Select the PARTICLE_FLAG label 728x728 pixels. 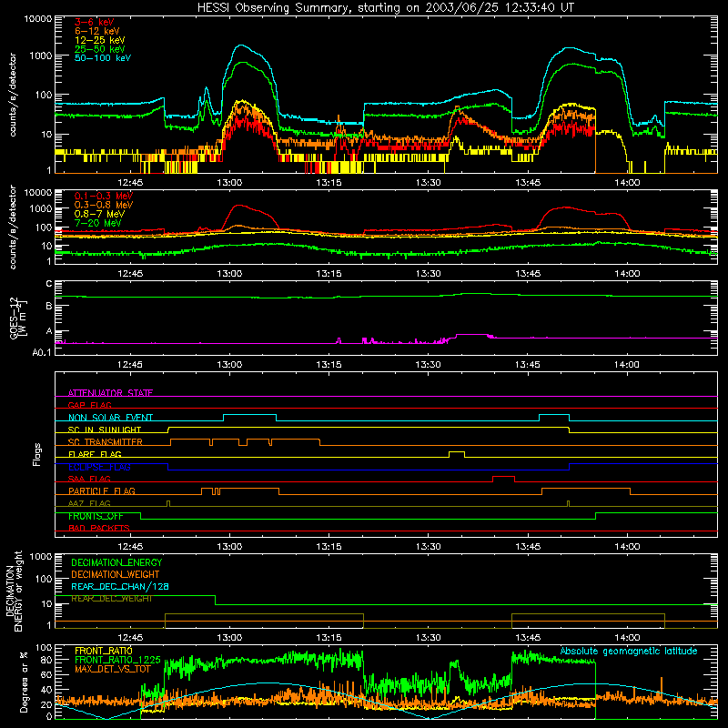point(102,490)
